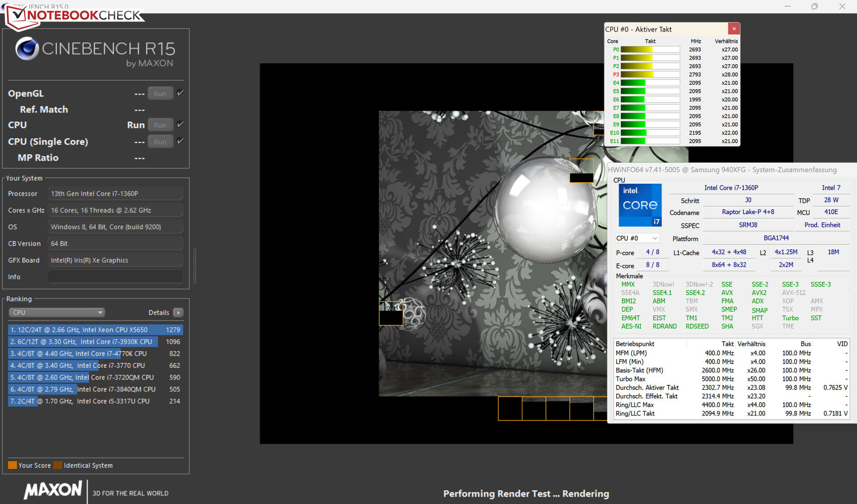Restore the Cinebench window size

815,6
